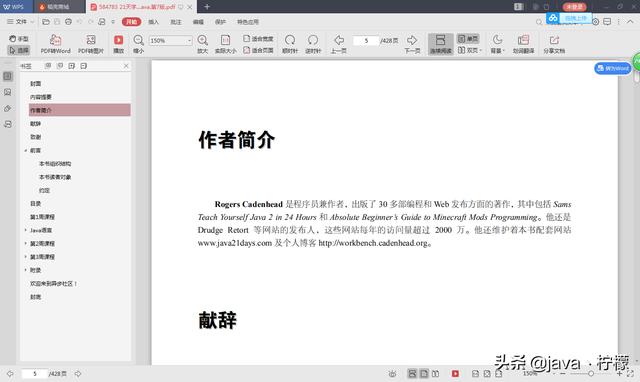Collapse the 前言 bookmark node
Image resolution: width=640 pixels, height=382 pixels.
25,151
